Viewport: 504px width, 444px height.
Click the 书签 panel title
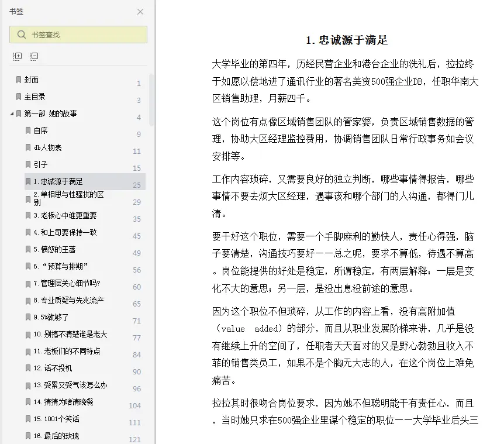tap(16, 12)
